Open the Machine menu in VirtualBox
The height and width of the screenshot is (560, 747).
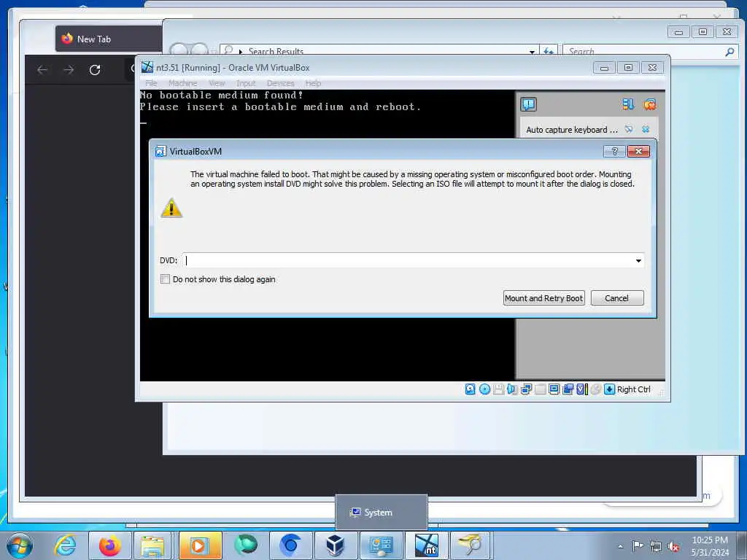182,83
